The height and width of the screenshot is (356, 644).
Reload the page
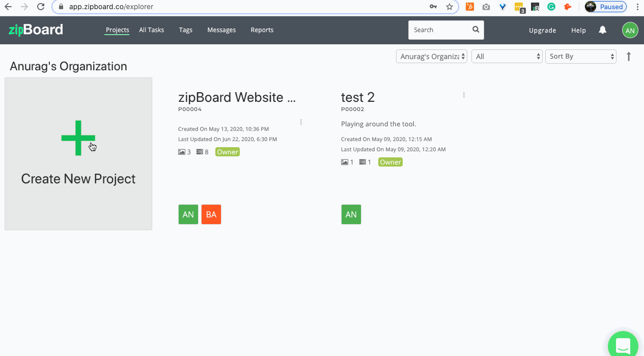click(x=41, y=7)
